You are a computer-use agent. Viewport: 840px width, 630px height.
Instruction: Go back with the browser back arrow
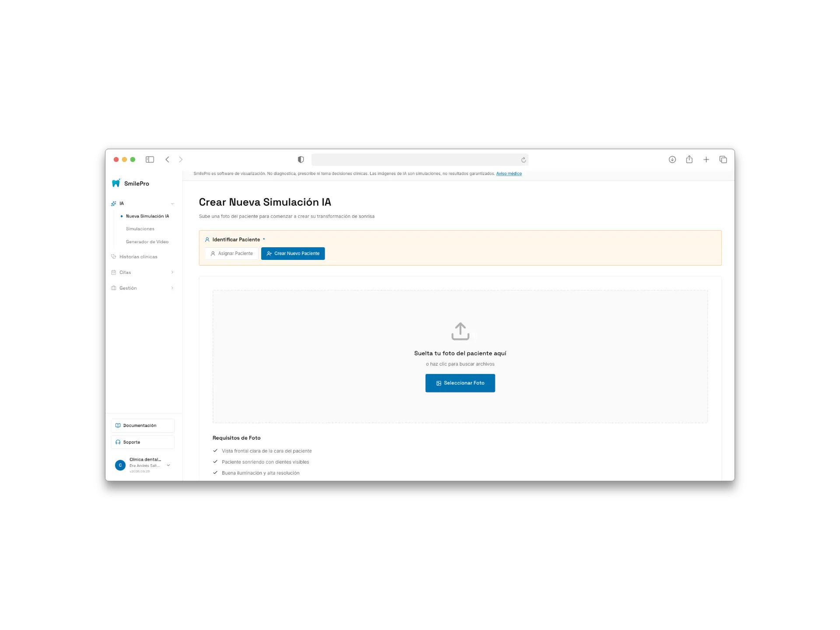[x=167, y=160]
